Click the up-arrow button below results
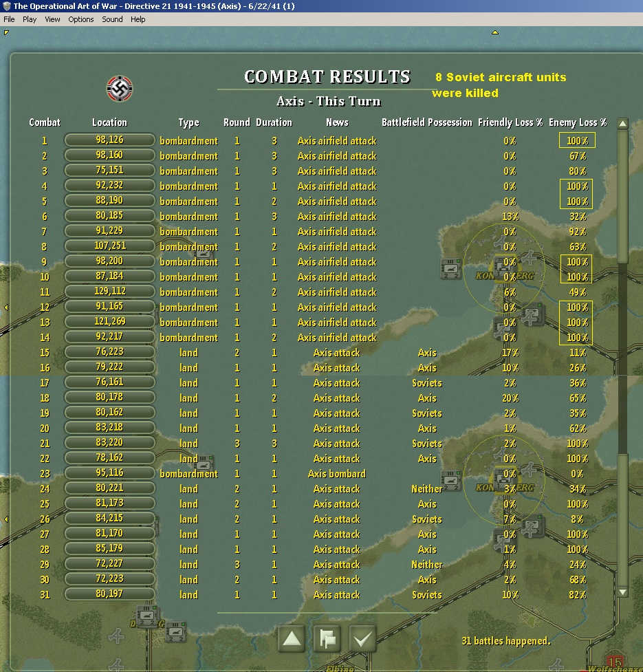 292,638
